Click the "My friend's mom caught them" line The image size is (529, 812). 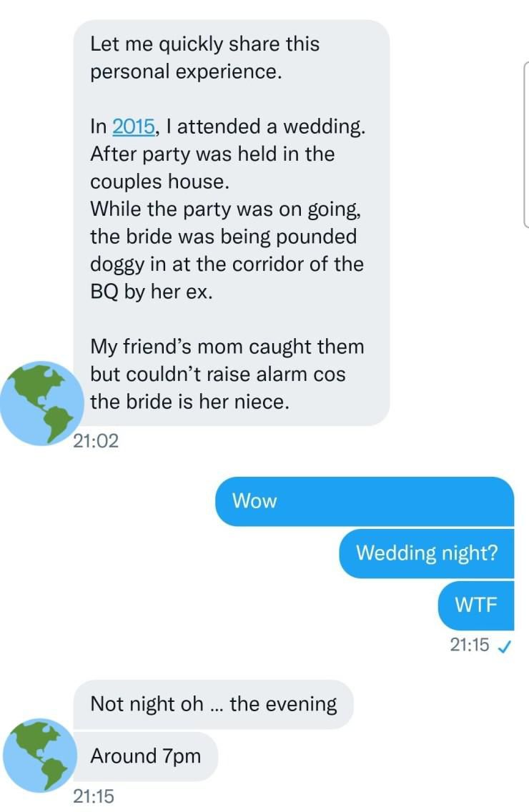coord(227,347)
